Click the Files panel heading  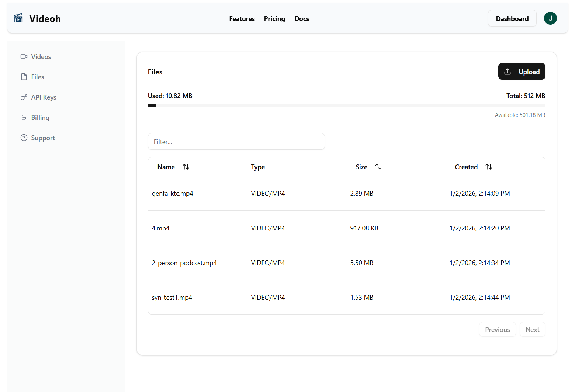point(155,72)
